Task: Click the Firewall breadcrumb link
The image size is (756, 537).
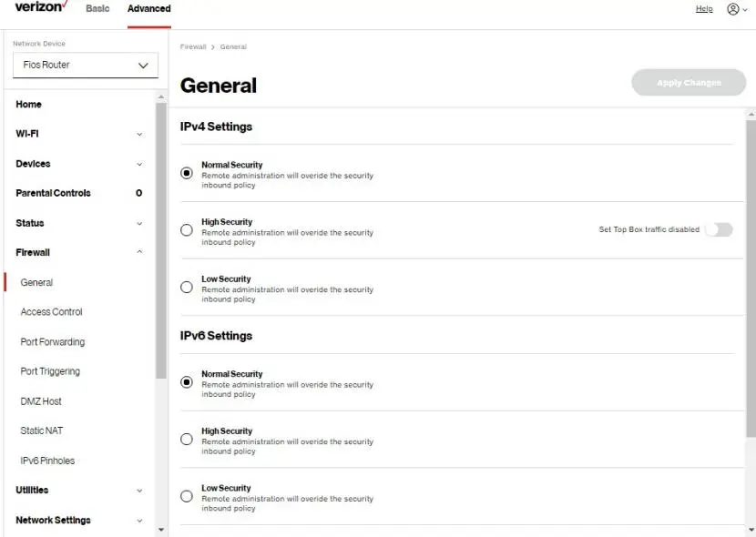Action: (192, 46)
